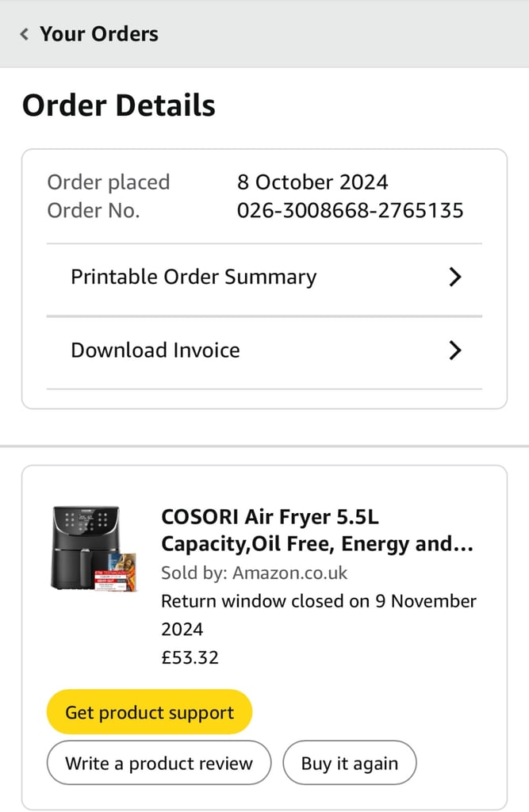
Task: Click the £53.32 item price
Action: (190, 657)
